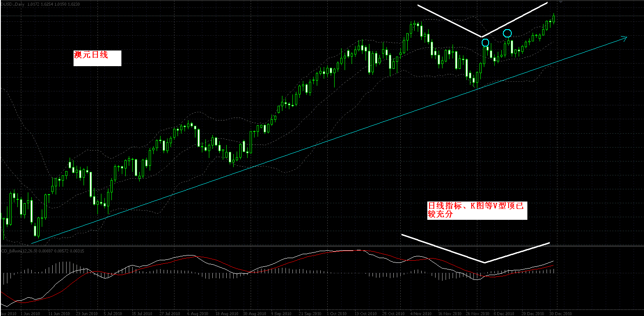Click the "15 Jul 2010" date label
The height and width of the screenshot is (316, 644).
pos(142,313)
